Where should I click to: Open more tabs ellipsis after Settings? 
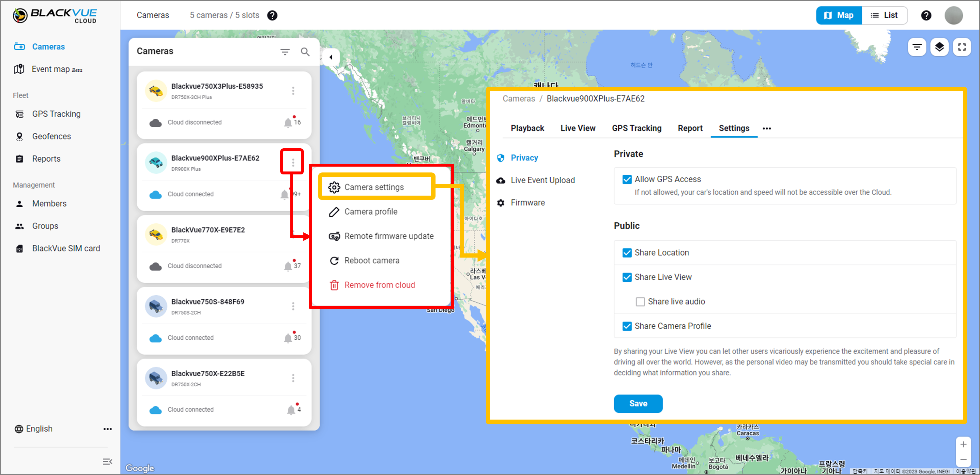[x=767, y=128]
